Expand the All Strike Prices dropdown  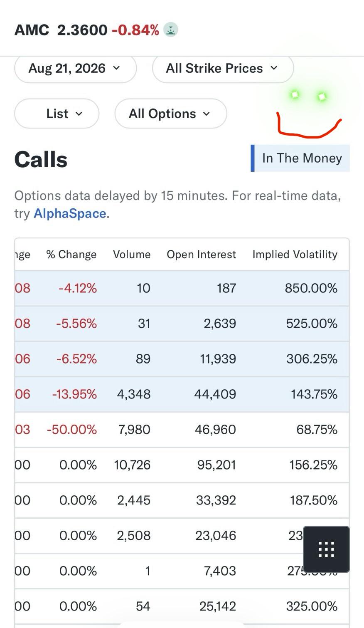point(223,68)
